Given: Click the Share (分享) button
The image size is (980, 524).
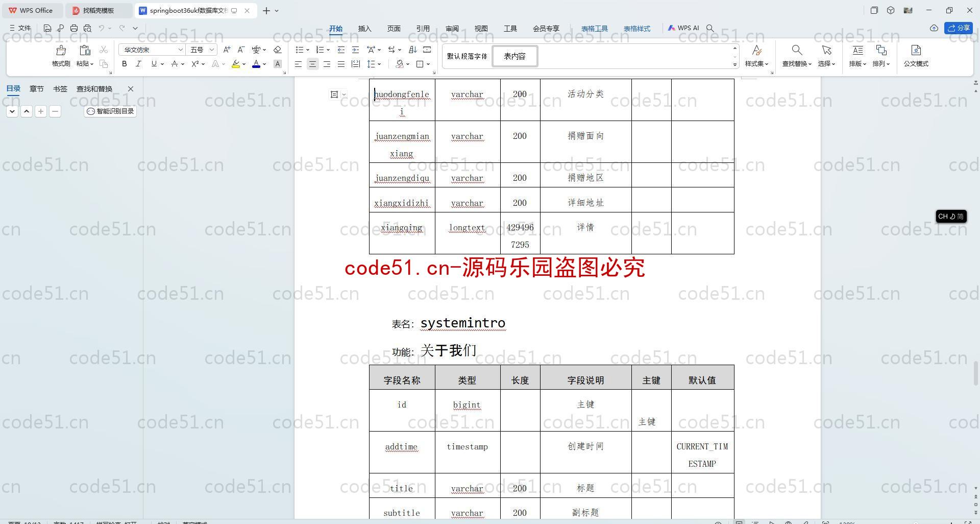Looking at the screenshot, I should click(x=958, y=28).
